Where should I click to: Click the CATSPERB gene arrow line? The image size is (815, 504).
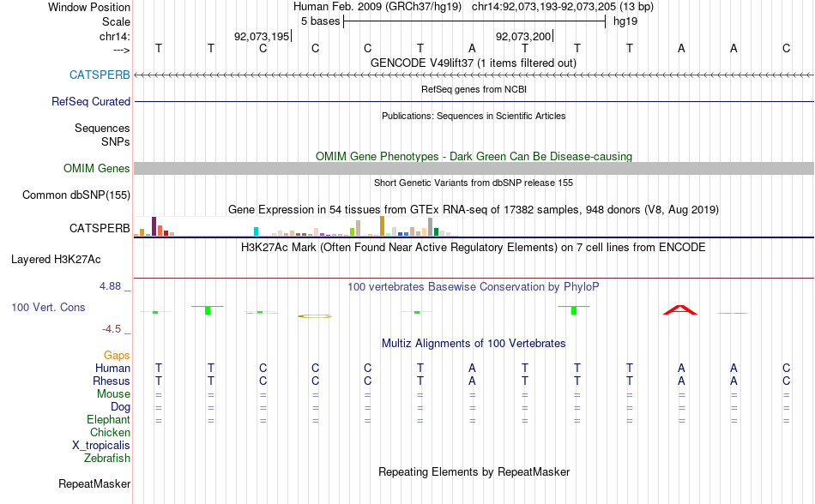(x=474, y=75)
